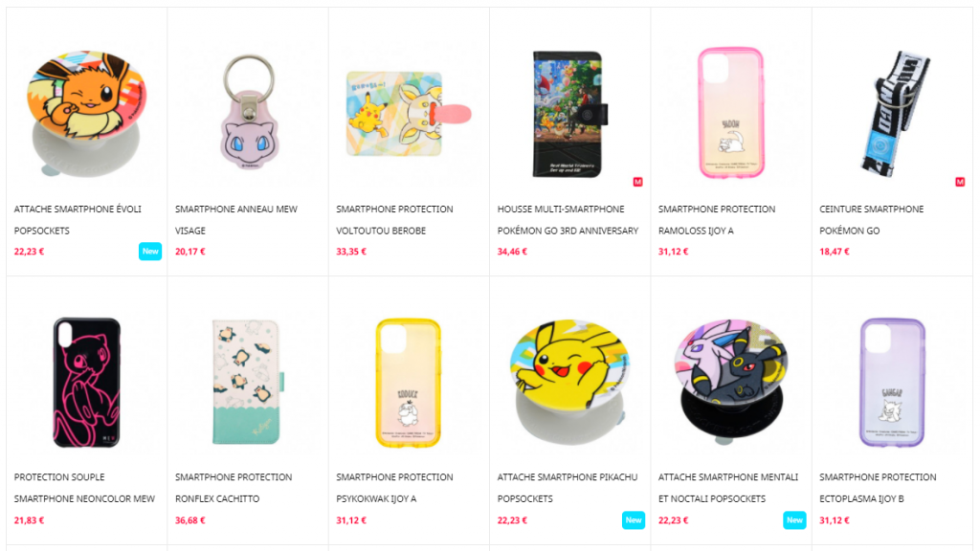Open the Mew visage ring product image
980x551 pixels.
click(249, 113)
